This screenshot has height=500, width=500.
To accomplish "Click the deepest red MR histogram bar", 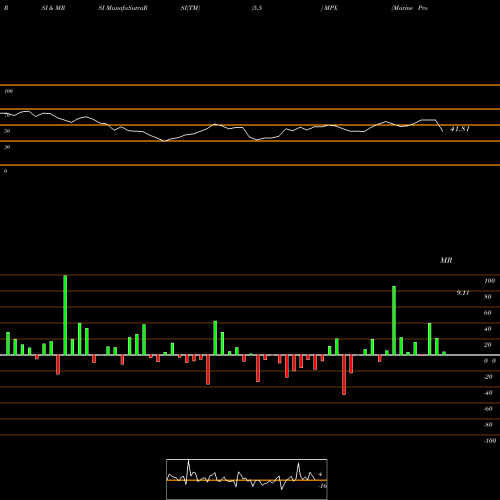I will point(344,375).
